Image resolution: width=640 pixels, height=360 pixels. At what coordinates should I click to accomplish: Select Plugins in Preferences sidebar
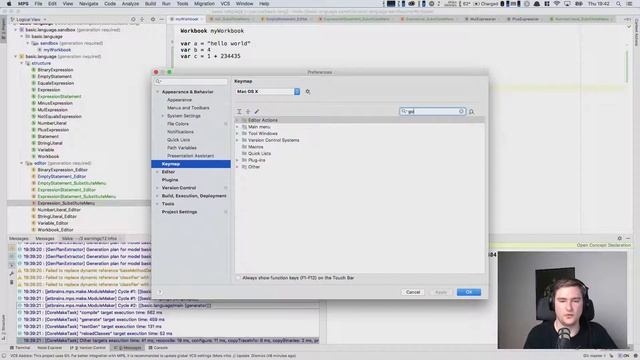(170, 180)
